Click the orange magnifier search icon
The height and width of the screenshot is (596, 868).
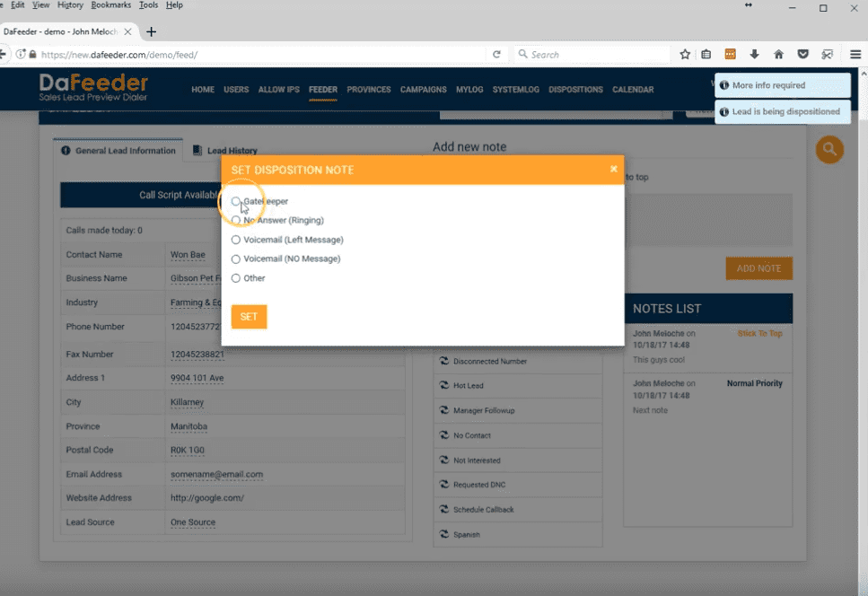click(x=829, y=150)
